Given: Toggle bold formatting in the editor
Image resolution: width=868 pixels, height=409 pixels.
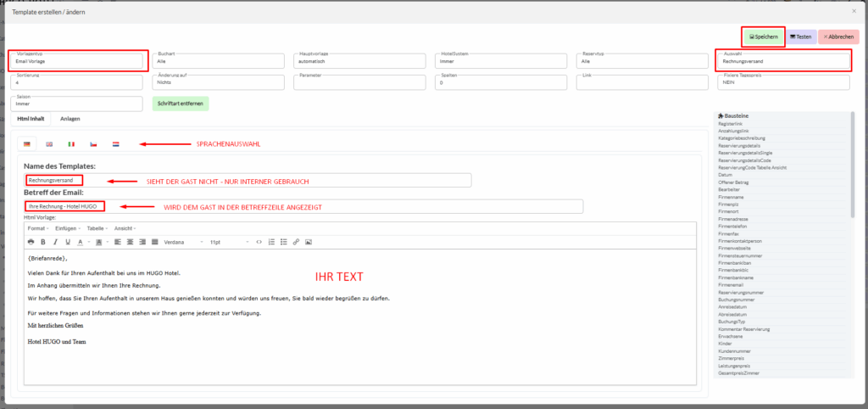Looking at the screenshot, I should pos(43,242).
